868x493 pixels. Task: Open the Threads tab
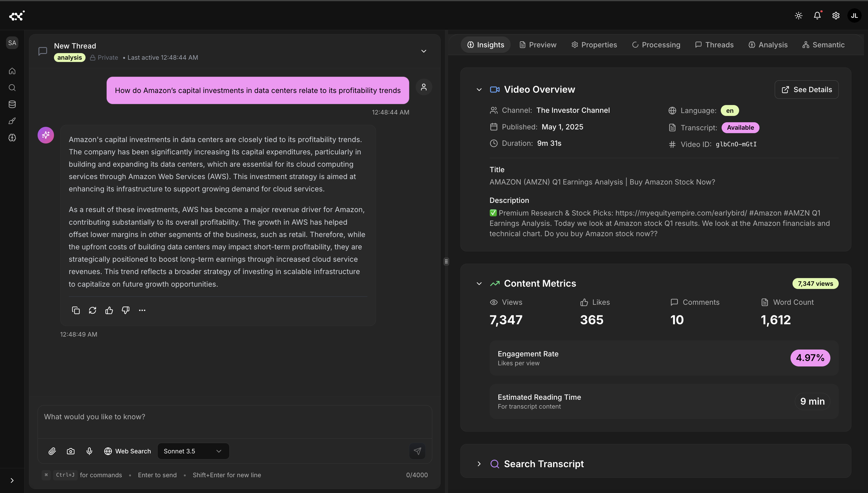[x=714, y=45]
